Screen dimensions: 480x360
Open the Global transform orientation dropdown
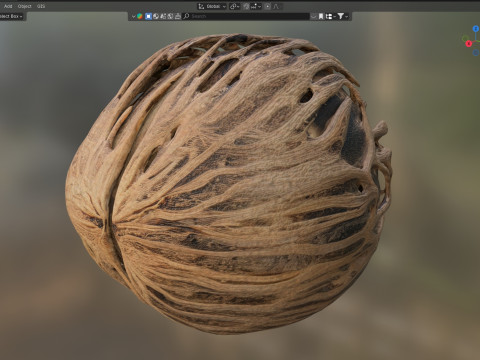pos(212,6)
